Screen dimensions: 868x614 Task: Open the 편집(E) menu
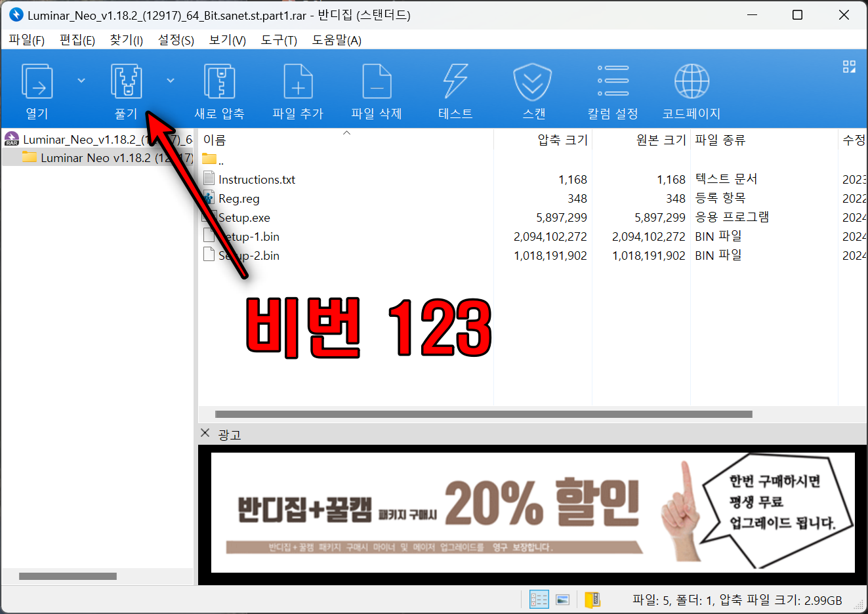tap(77, 40)
